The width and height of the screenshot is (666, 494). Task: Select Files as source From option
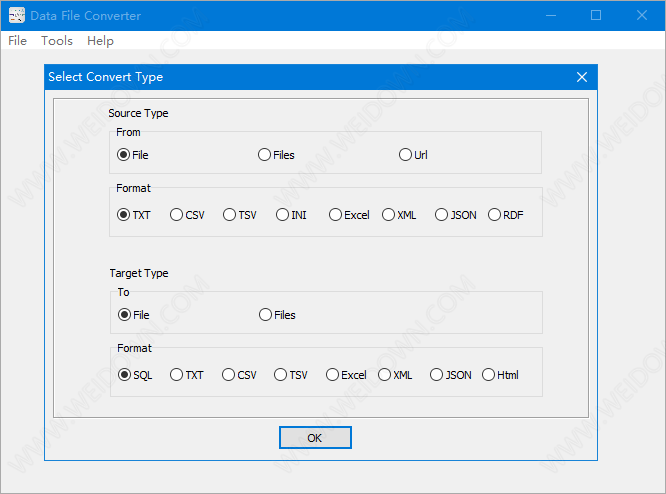pos(276,155)
